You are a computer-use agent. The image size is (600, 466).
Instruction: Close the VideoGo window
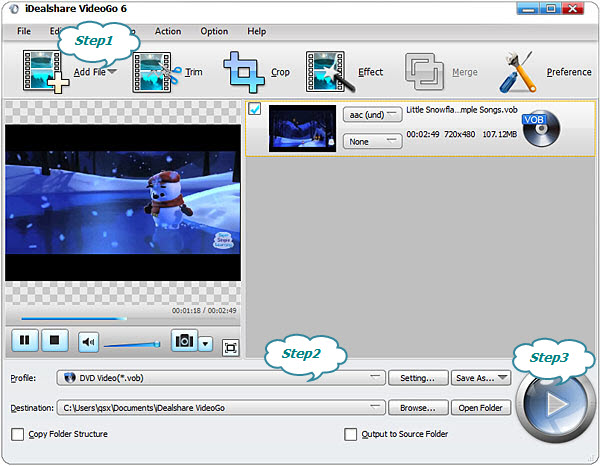(x=573, y=9)
